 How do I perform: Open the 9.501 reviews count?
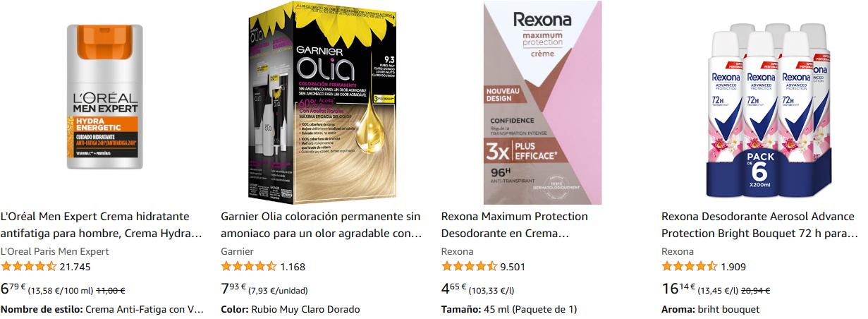coord(513,267)
